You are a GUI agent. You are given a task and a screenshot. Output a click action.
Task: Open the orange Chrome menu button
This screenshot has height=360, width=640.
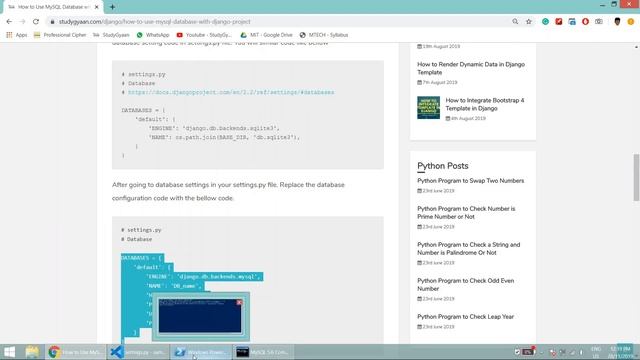point(631,22)
